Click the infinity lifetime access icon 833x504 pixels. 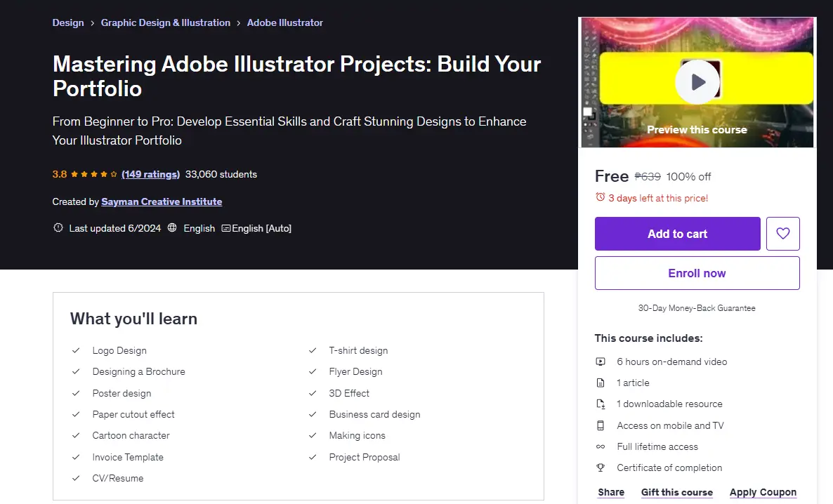[601, 446]
